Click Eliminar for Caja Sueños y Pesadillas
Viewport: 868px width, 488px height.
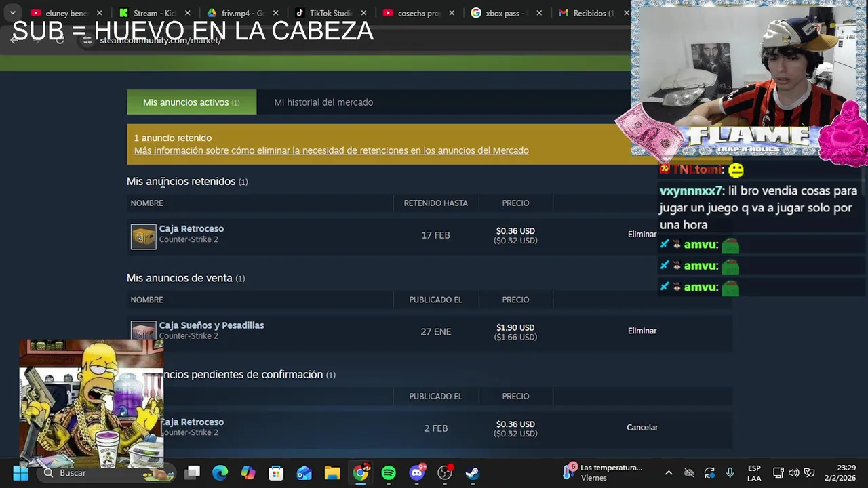[x=642, y=331]
